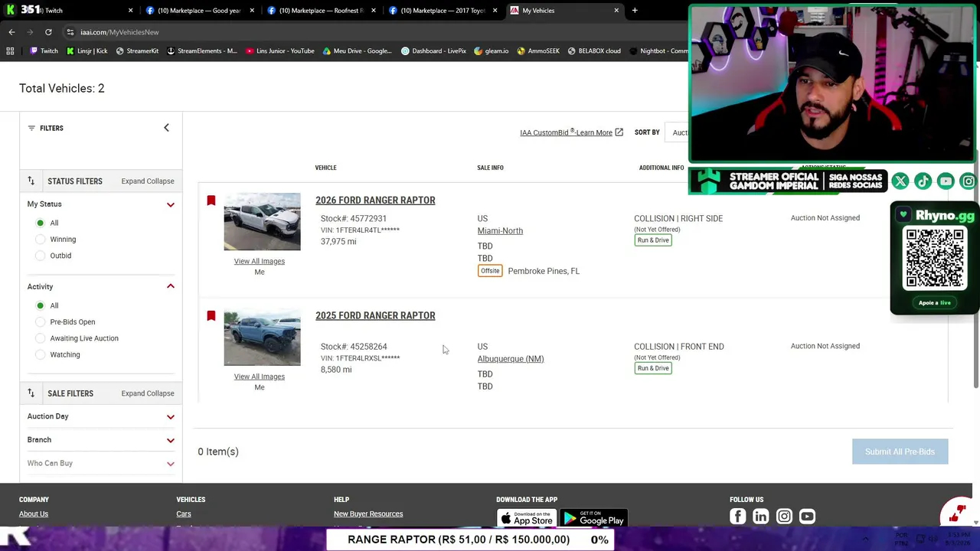Click the filters lines icon beside FILTERS

[31, 128]
